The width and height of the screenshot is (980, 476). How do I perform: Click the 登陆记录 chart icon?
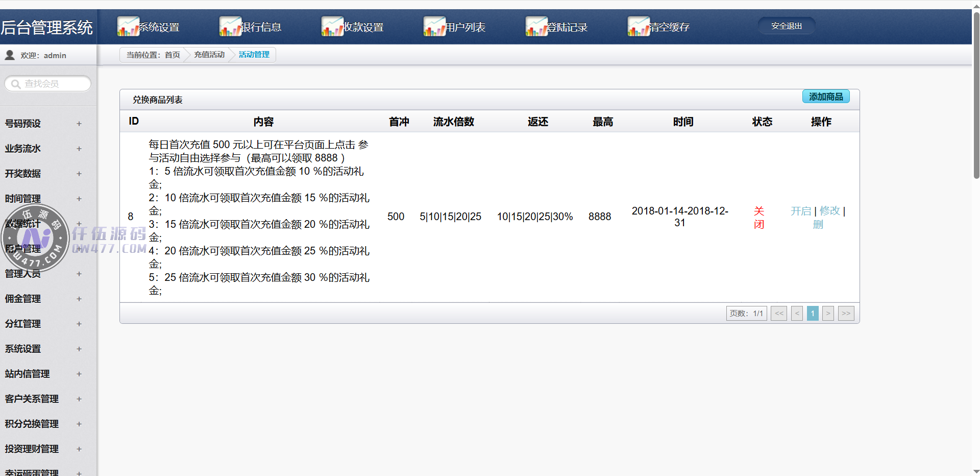click(x=536, y=27)
